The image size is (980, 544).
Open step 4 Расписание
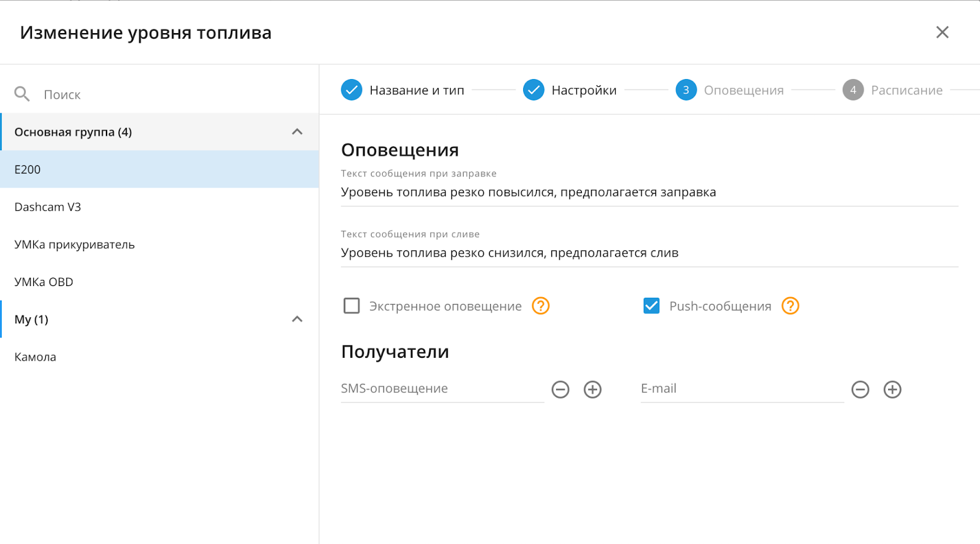(893, 90)
